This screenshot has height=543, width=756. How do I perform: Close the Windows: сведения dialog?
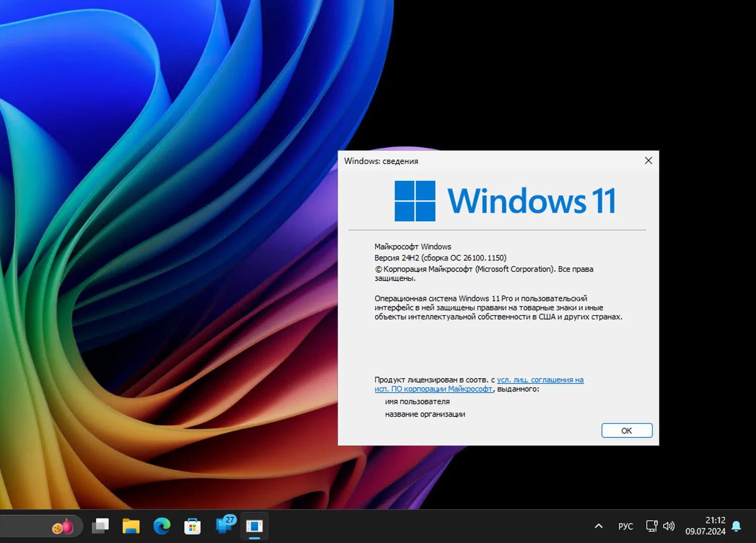pyautogui.click(x=648, y=161)
